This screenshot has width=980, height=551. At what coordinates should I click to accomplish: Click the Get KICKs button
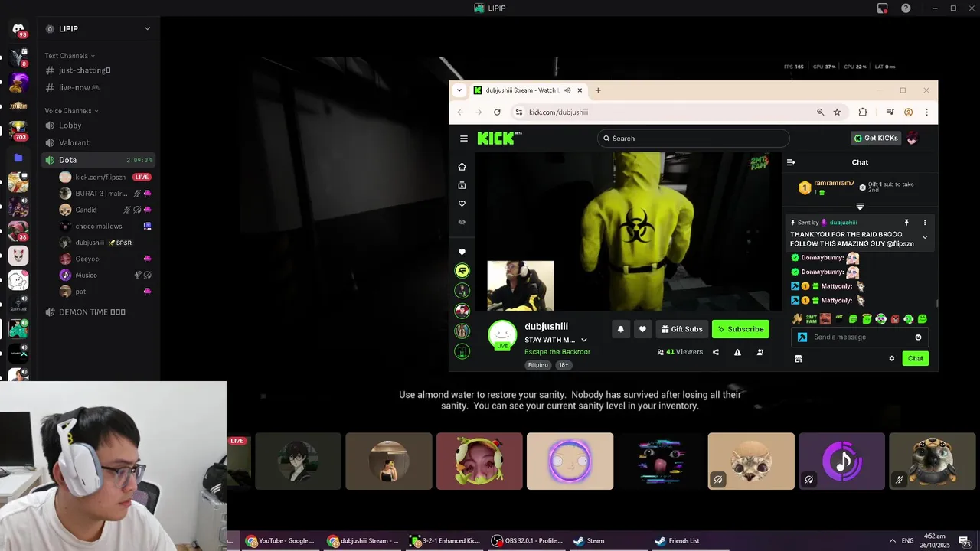click(x=876, y=138)
